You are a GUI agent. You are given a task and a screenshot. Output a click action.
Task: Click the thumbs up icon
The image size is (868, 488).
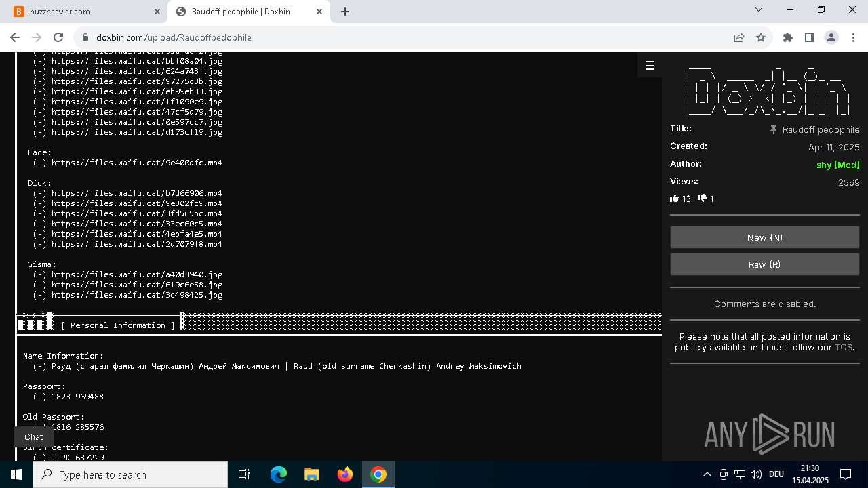[674, 199]
